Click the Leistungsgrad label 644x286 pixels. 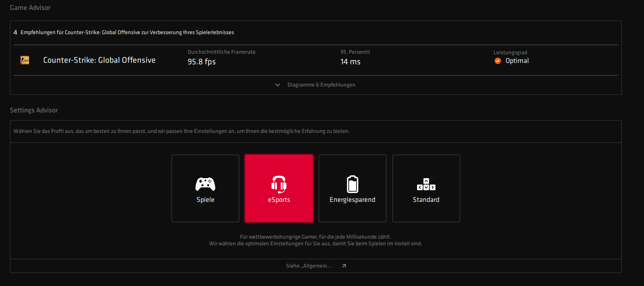pyautogui.click(x=510, y=53)
